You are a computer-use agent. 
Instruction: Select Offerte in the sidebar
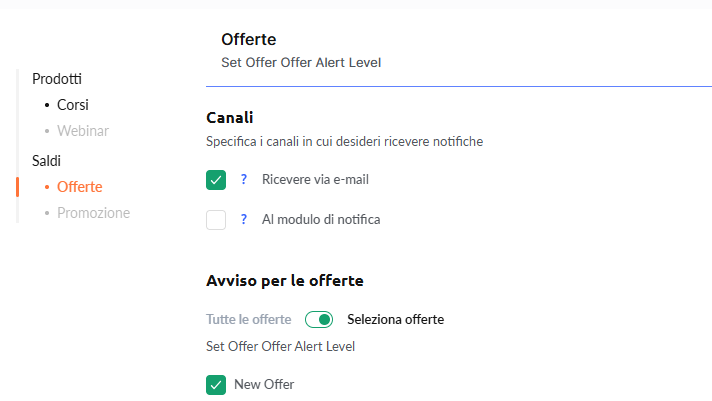[79, 186]
